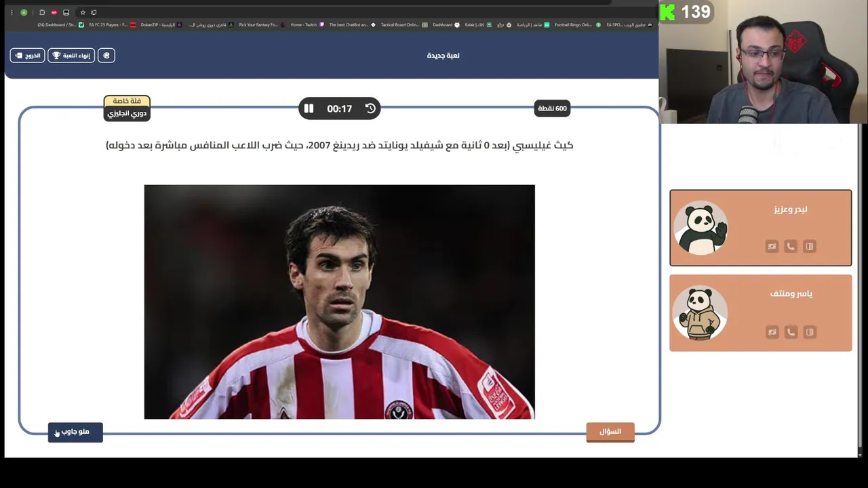This screenshot has height=488, width=868.
Task: Open the Home - Twitch bookmark
Action: (x=307, y=25)
